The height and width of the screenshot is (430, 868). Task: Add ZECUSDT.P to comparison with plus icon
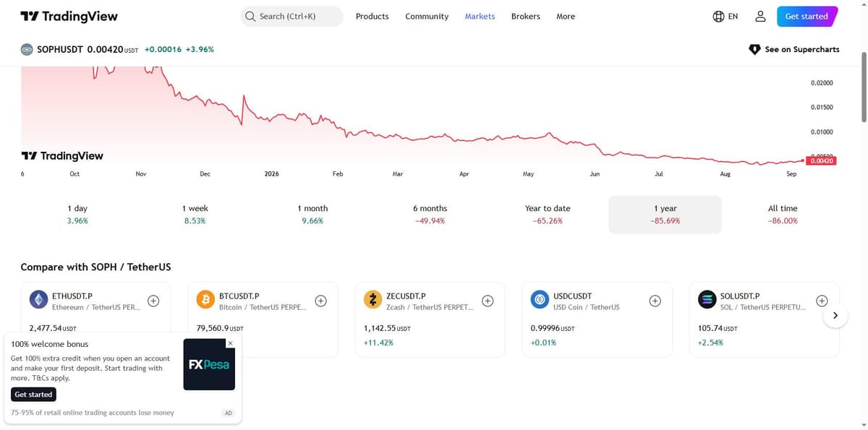click(x=488, y=301)
